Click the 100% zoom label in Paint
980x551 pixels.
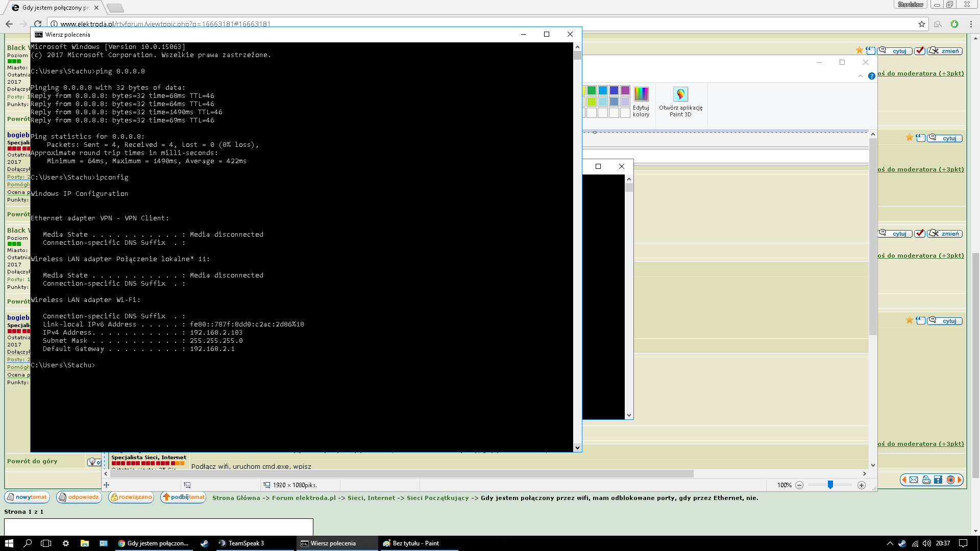pos(784,485)
